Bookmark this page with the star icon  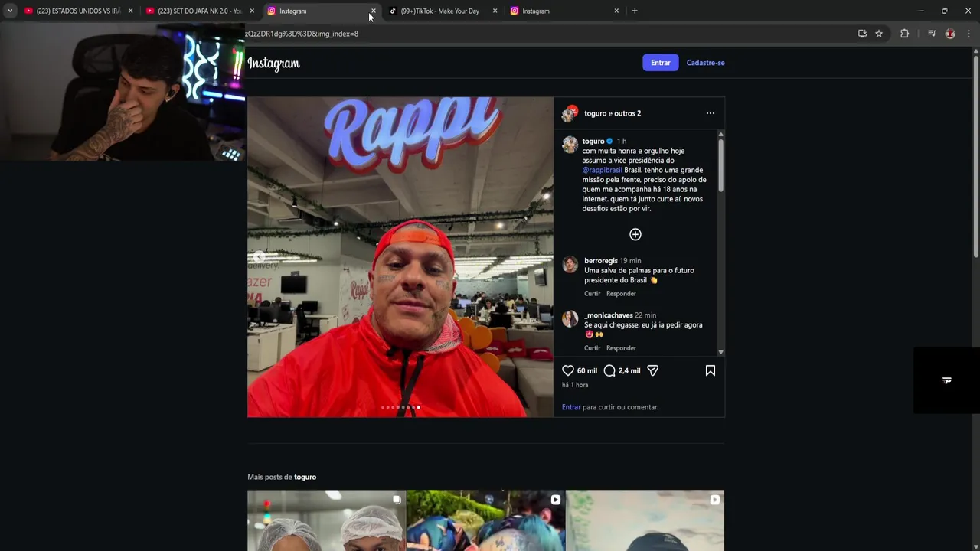tap(879, 34)
